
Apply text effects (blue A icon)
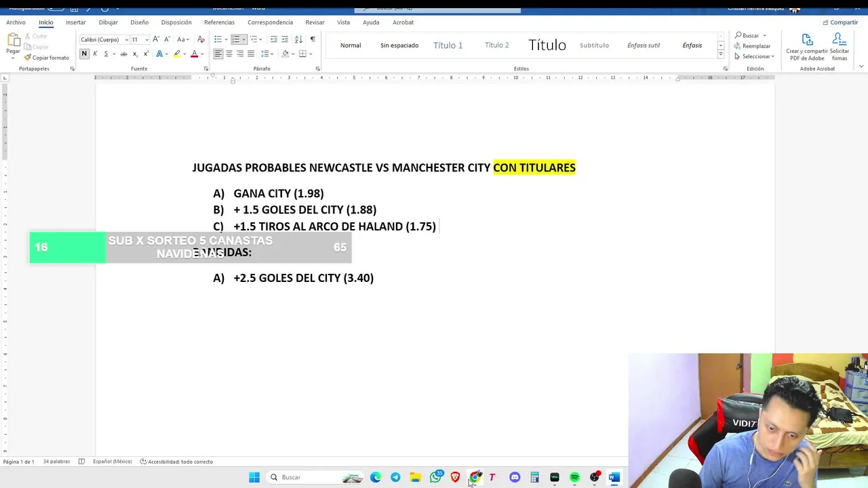coord(159,54)
